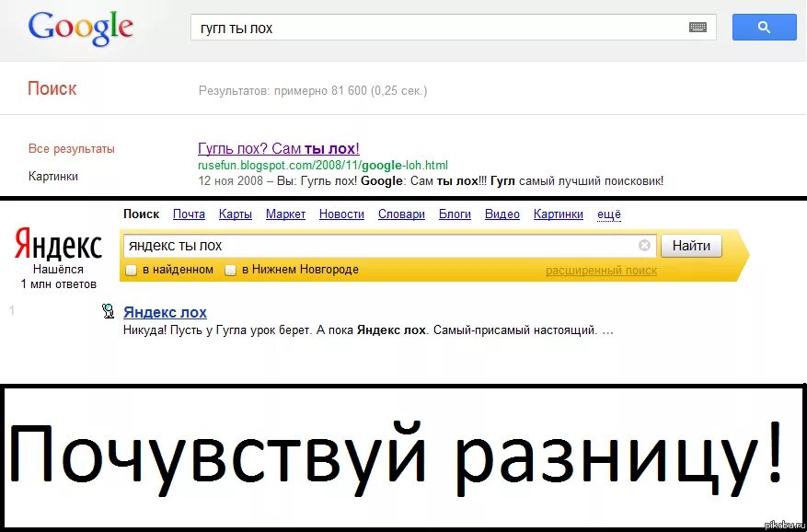Focus the Google search field "гугл ты лох"
Screen dimensions: 807x532
click(x=453, y=28)
